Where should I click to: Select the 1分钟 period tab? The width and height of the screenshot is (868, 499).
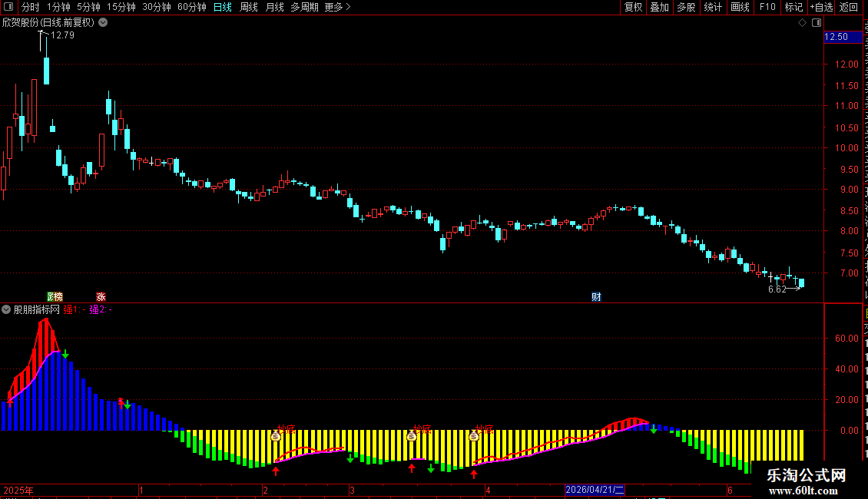pyautogui.click(x=58, y=7)
